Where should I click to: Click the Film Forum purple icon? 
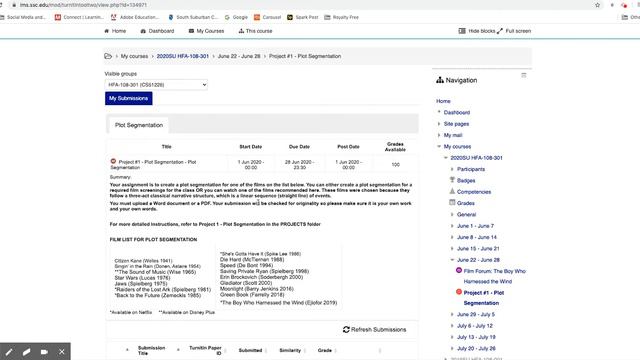(459, 270)
